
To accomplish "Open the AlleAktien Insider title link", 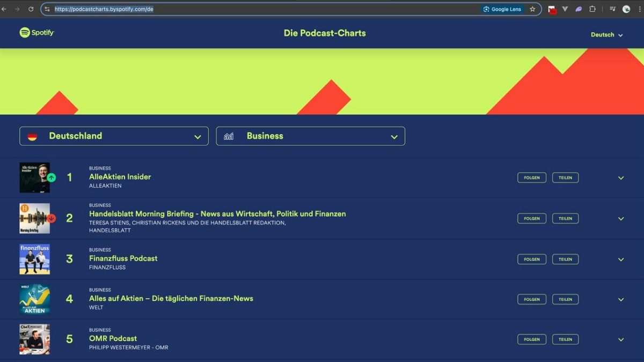I will coord(120,177).
